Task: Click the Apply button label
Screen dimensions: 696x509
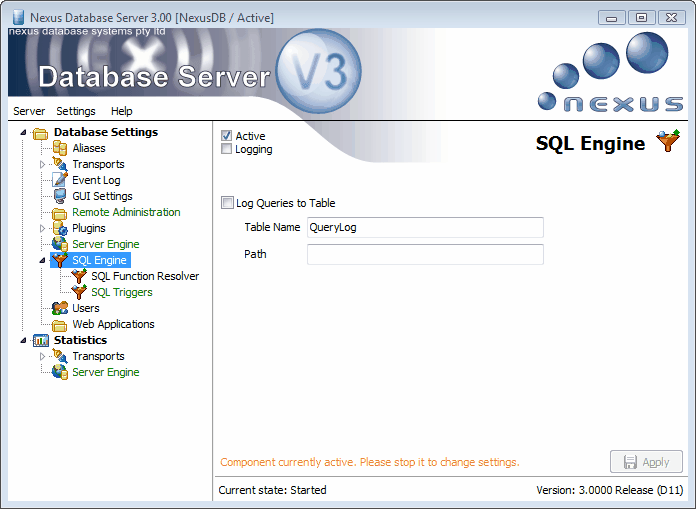Action: tap(656, 462)
